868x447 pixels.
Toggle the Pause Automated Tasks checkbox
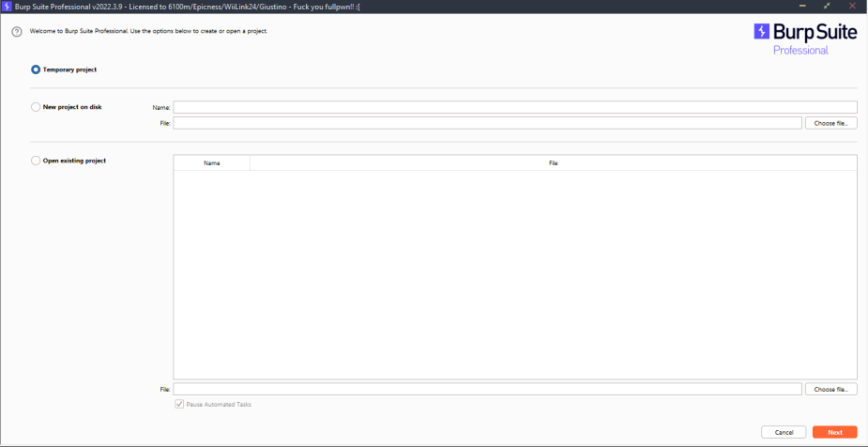(179, 405)
